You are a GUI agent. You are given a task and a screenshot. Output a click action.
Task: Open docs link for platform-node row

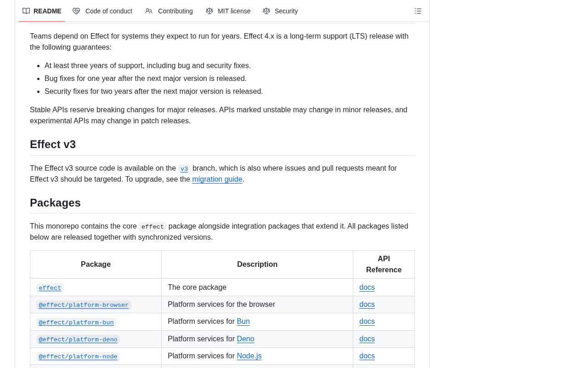point(367,356)
